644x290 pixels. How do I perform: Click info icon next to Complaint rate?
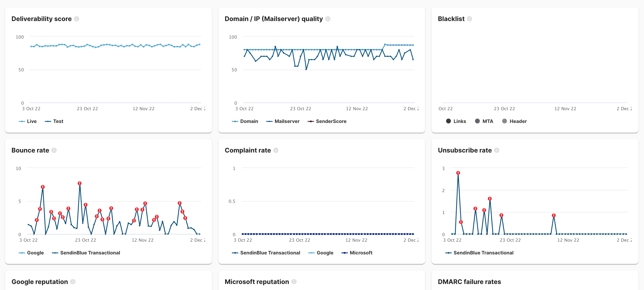[276, 150]
